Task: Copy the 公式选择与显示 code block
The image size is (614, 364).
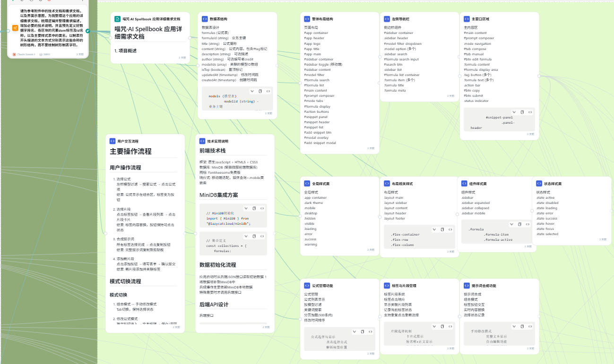Action: point(363,332)
